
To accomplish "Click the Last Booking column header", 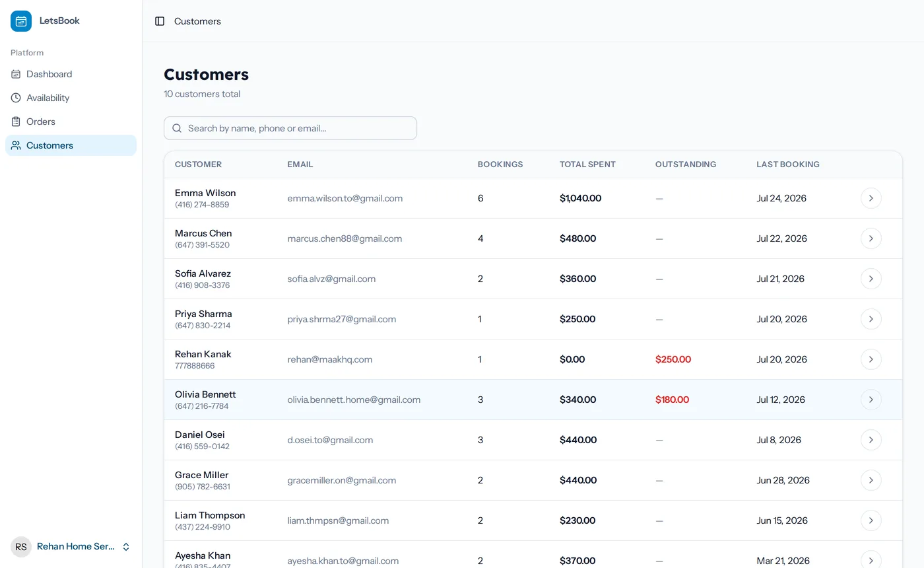I will 788,164.
